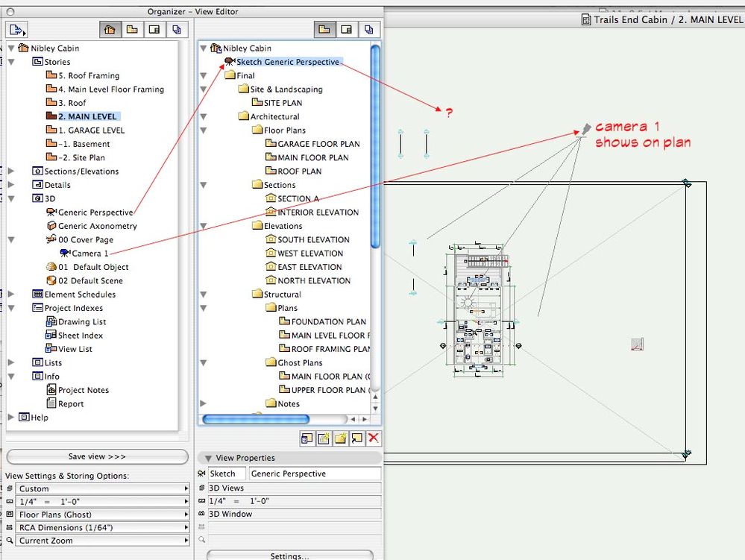Toggle the left panel Project Map button
The image size is (745, 560).
pyautogui.click(x=110, y=30)
